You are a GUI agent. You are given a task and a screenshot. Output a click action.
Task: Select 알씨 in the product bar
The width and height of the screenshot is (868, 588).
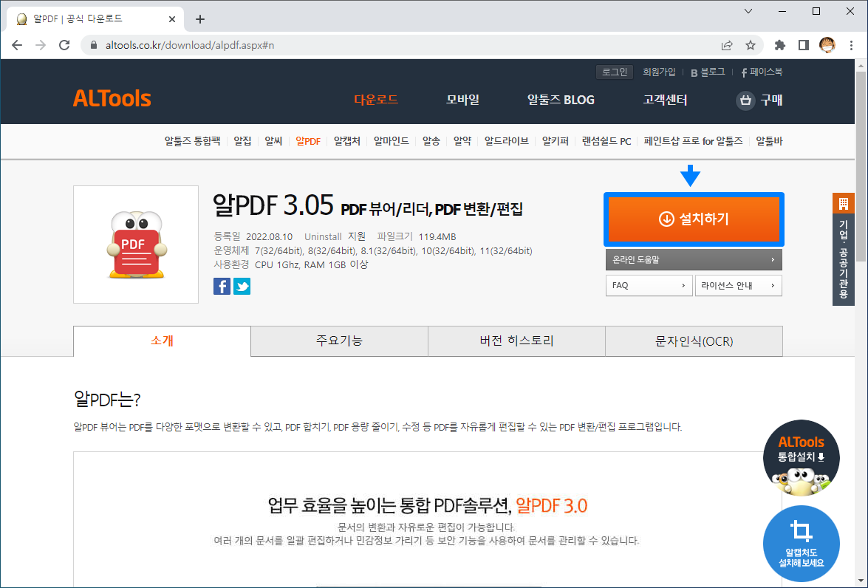(273, 141)
